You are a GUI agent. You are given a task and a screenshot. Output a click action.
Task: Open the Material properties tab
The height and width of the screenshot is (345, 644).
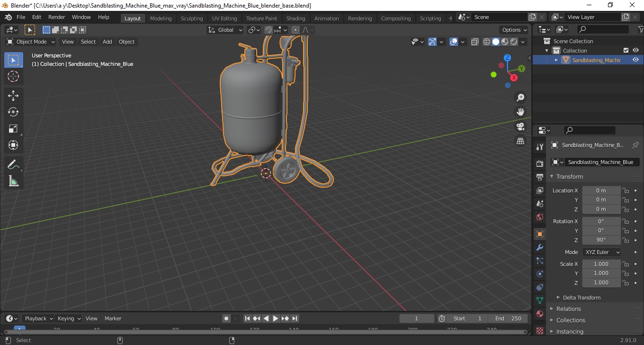[539, 314]
